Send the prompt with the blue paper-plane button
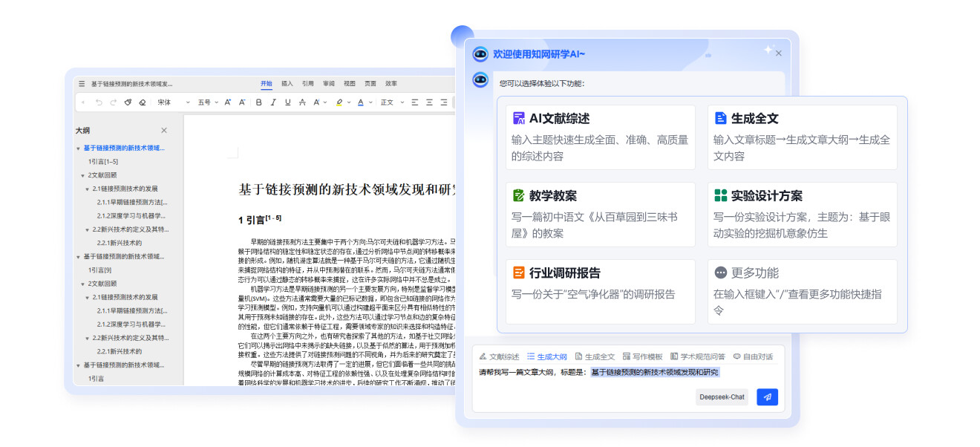Screen dimensions: 980x447 (767, 397)
